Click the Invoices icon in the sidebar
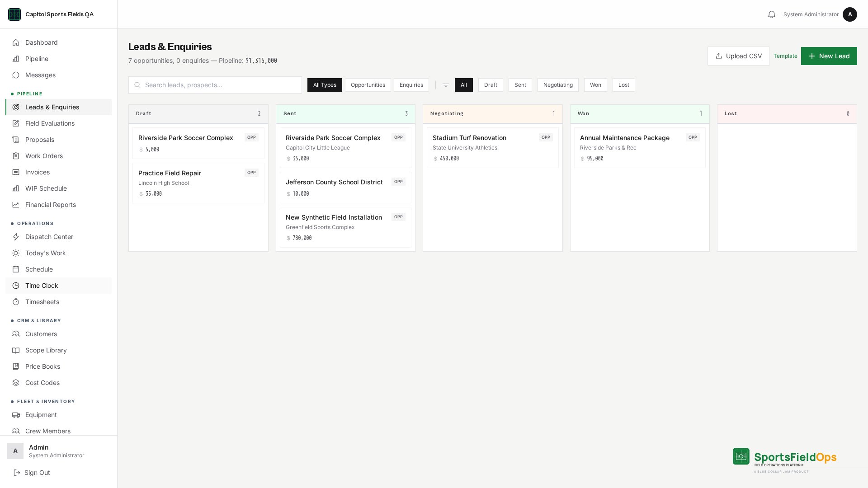The width and height of the screenshot is (868, 488). point(16,172)
